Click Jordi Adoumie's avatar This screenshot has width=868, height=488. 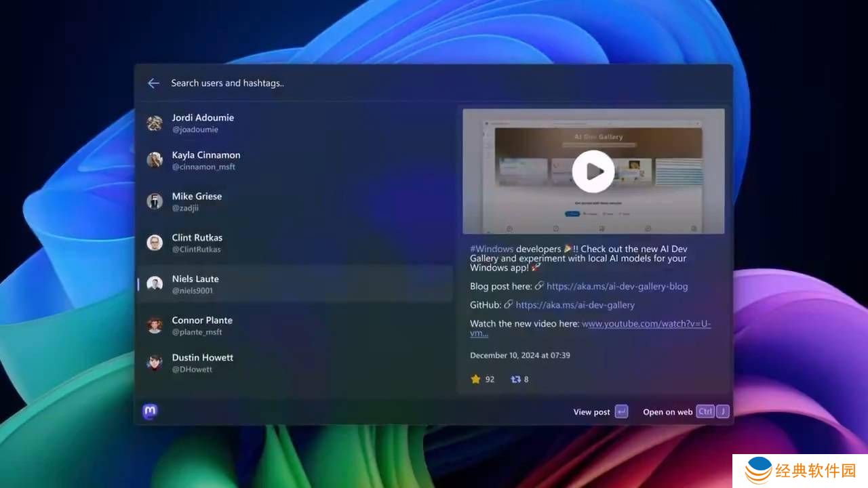coord(155,123)
